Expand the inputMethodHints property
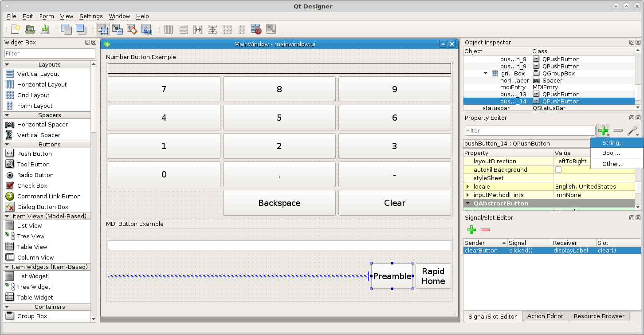 click(x=467, y=195)
